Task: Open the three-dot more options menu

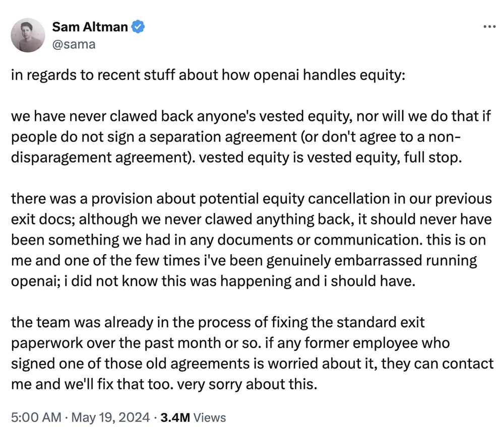Action: pos(489,27)
